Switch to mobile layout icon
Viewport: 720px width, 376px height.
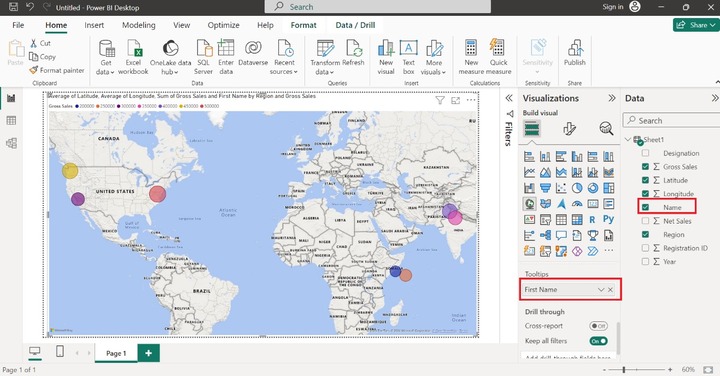60,352
